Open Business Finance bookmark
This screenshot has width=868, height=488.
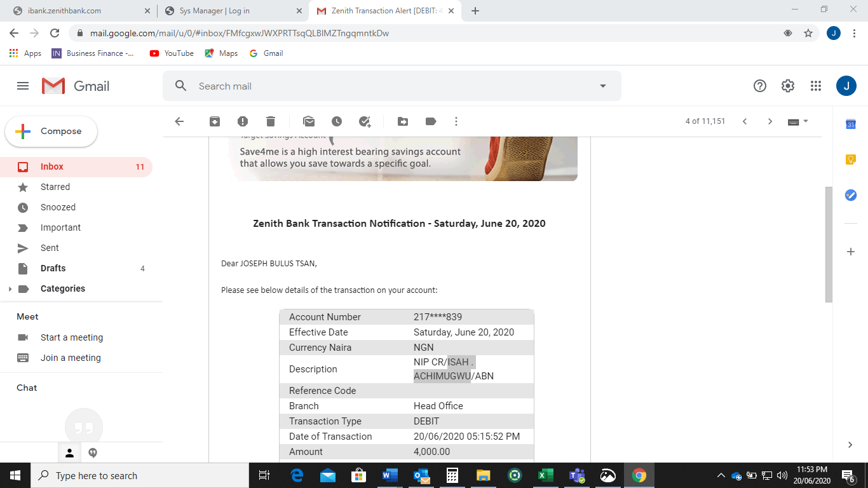point(93,53)
